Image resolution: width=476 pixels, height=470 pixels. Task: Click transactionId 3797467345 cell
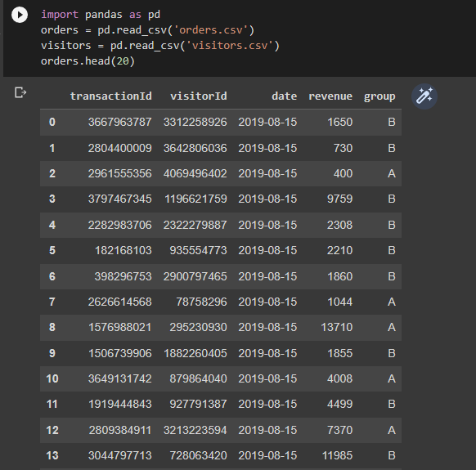coord(120,199)
